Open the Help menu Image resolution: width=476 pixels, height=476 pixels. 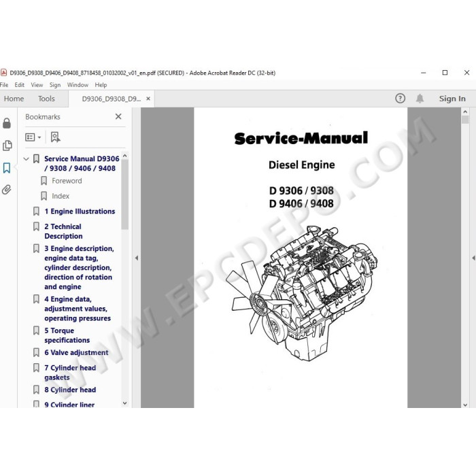[101, 85]
